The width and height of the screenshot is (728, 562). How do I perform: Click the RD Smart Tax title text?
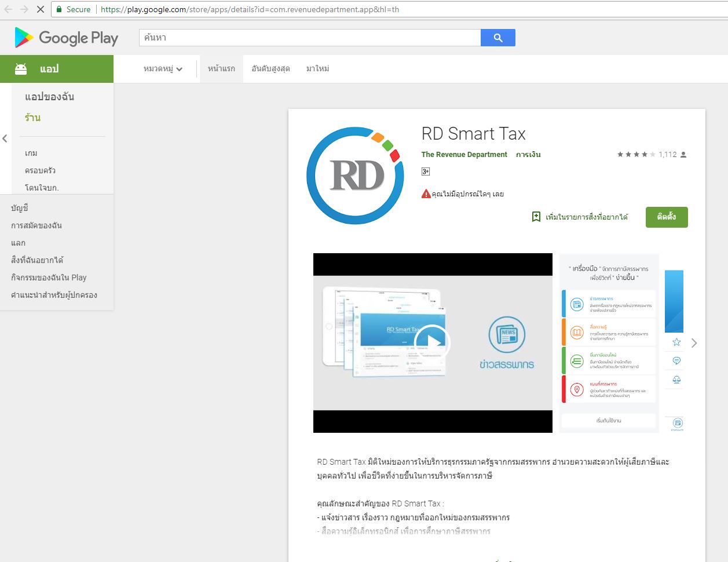tap(474, 134)
